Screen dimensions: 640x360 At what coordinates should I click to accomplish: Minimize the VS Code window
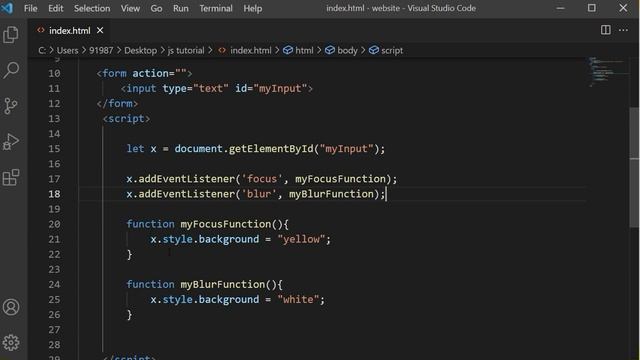coord(560,8)
